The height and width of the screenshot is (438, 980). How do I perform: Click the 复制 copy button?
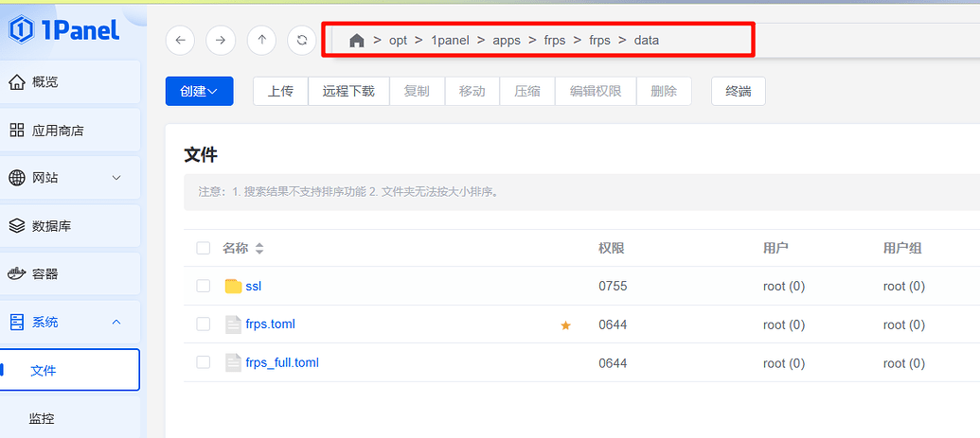(x=417, y=91)
